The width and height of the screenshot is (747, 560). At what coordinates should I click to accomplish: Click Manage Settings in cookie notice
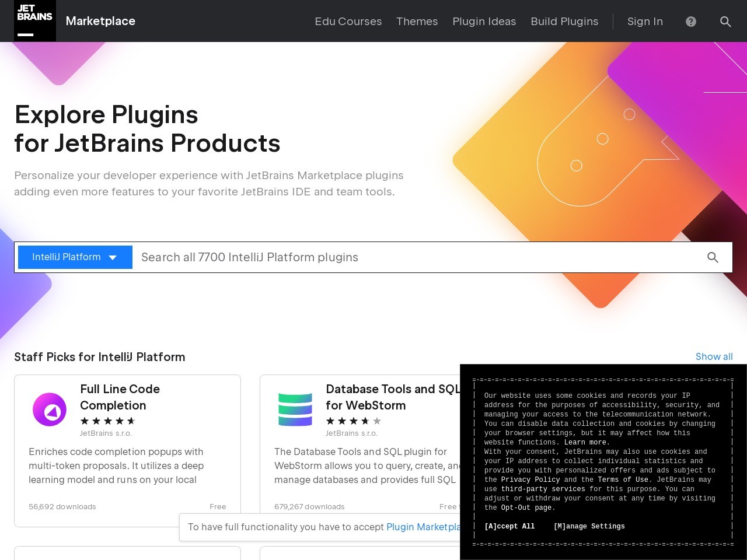point(589,526)
